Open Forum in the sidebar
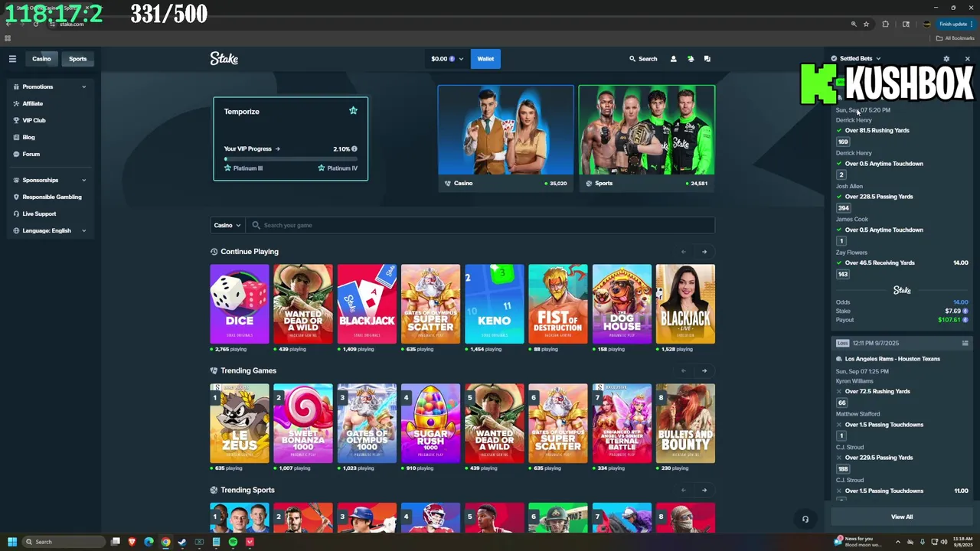Image resolution: width=980 pixels, height=551 pixels. (31, 154)
